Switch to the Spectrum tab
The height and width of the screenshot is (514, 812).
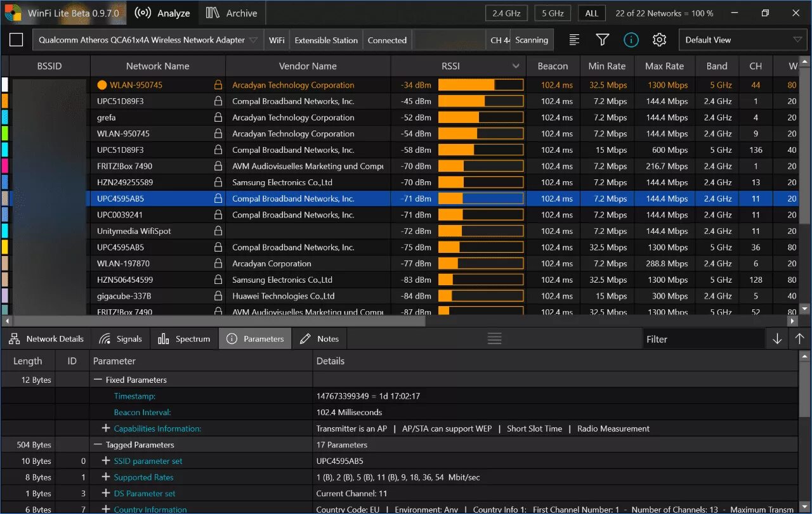[x=184, y=339]
